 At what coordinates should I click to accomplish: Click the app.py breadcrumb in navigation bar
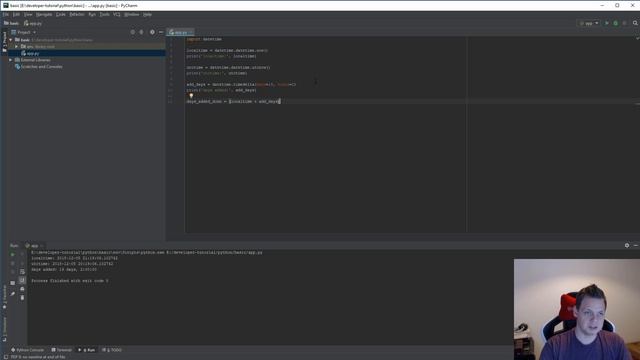click(33, 23)
